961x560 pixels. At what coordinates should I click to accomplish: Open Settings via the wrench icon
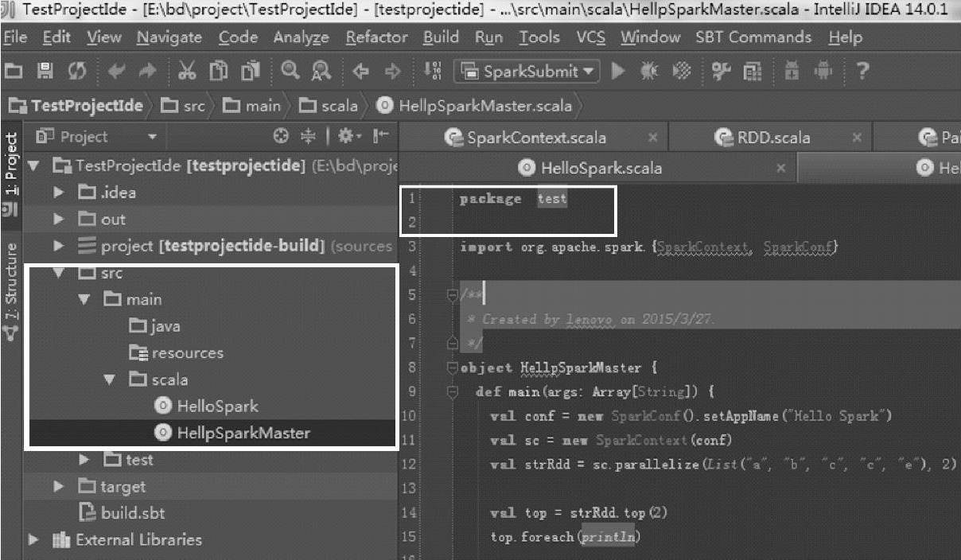722,72
